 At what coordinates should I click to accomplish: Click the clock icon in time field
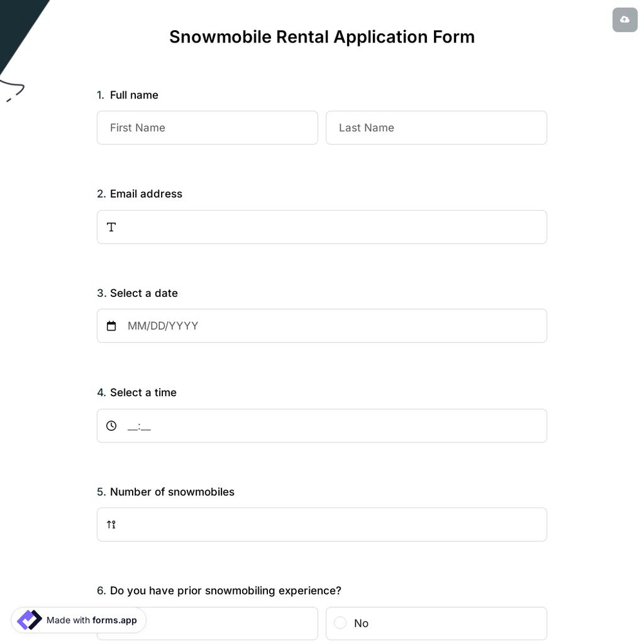pos(111,426)
